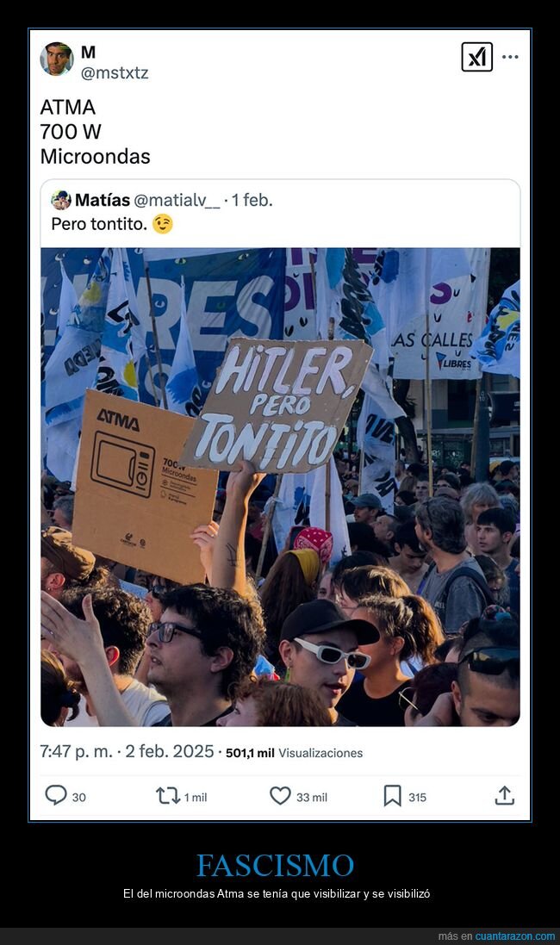Image resolution: width=560 pixels, height=945 pixels.
Task: Open the @matialv__ handle
Action: (x=177, y=200)
